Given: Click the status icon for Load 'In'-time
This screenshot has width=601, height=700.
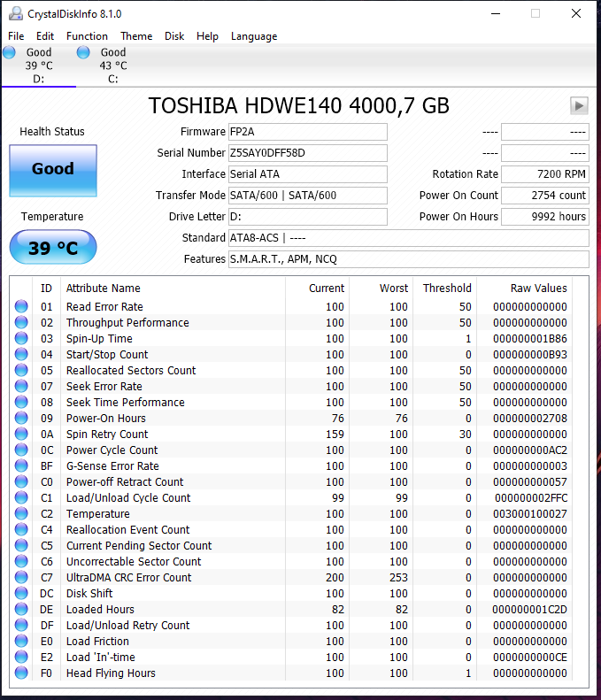Looking at the screenshot, I should coord(21,657).
